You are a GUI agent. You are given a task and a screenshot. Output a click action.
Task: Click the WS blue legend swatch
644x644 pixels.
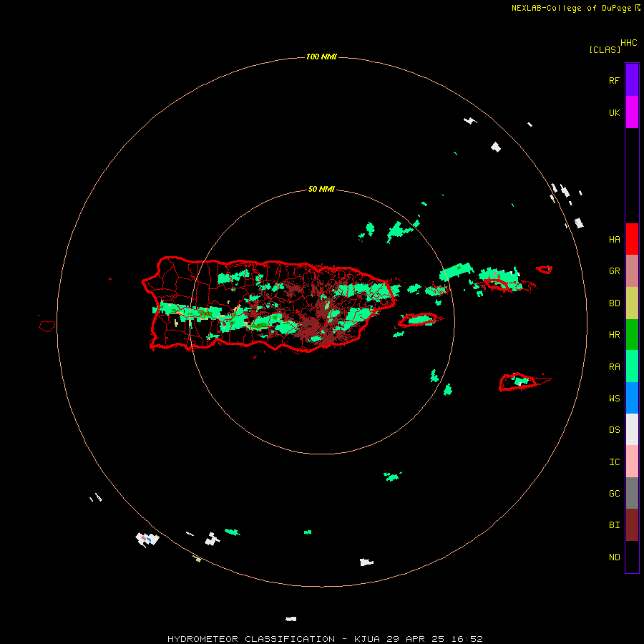[632, 398]
